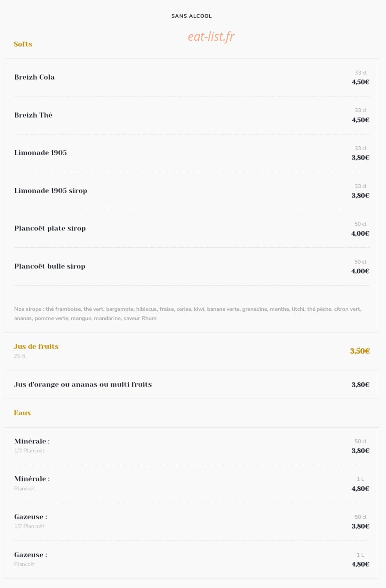The height and width of the screenshot is (588, 386).
Task: Open the Softs category heading
Action: [x=23, y=44]
